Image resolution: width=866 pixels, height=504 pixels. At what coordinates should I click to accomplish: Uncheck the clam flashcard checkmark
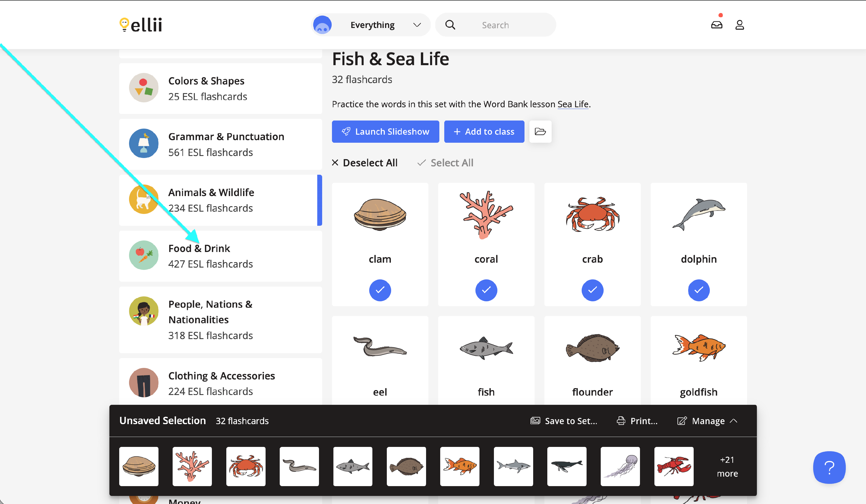[380, 290]
